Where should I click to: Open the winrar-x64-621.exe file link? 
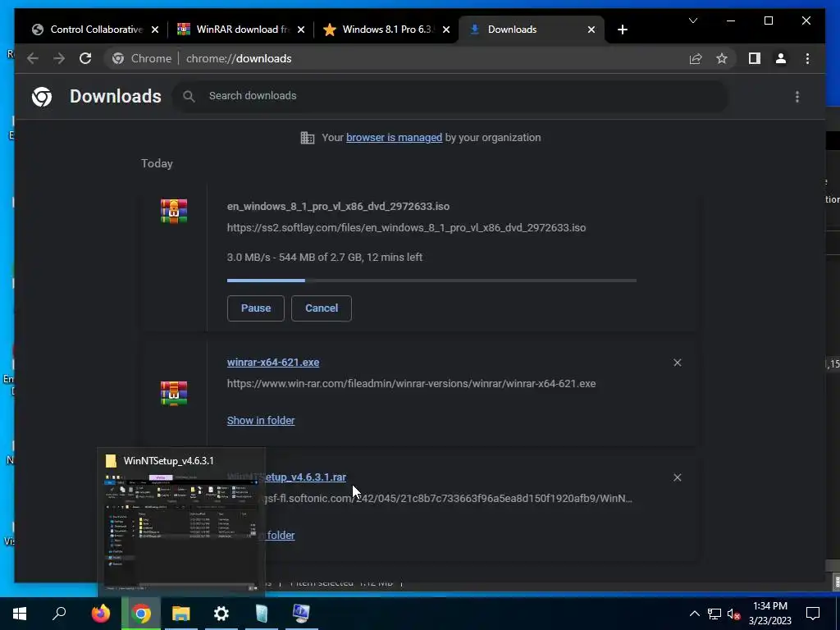point(273,362)
